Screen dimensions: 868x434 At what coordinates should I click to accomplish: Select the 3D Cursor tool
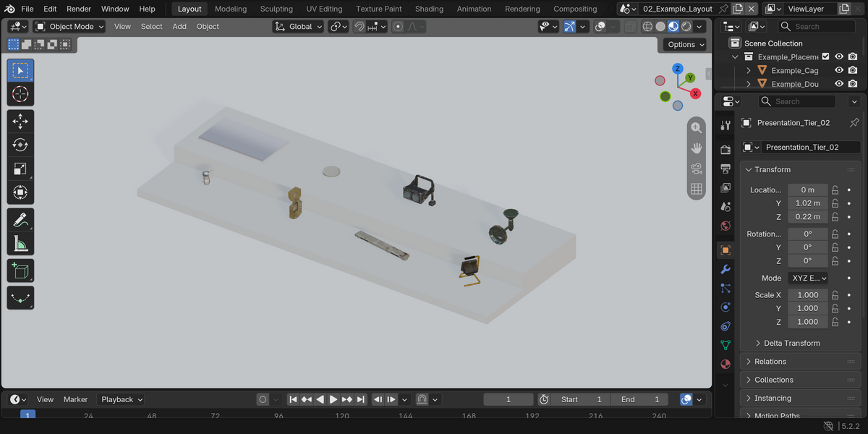[20, 94]
